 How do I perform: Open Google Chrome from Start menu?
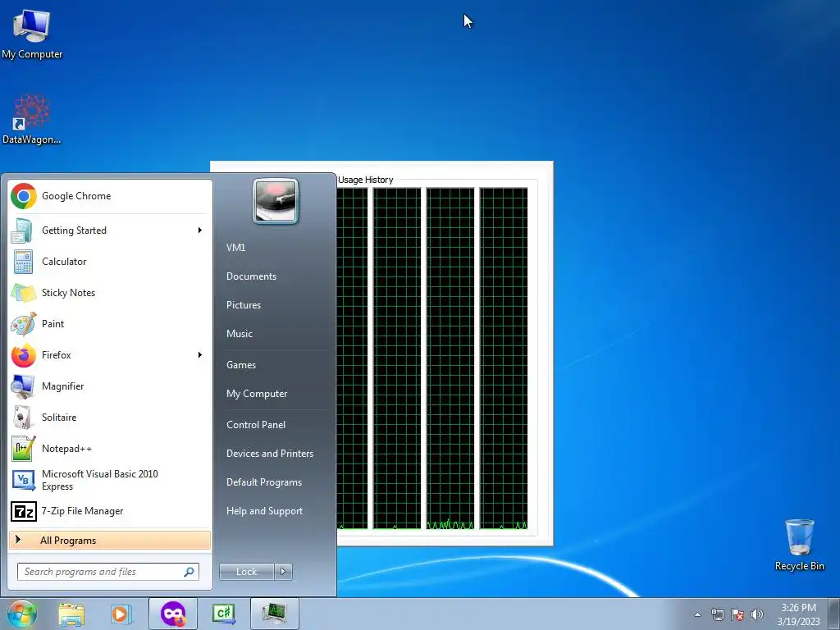(x=110, y=196)
